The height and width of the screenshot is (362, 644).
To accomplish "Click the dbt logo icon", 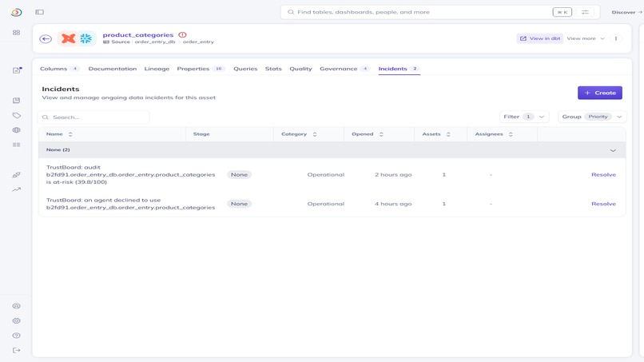I will click(x=68, y=38).
